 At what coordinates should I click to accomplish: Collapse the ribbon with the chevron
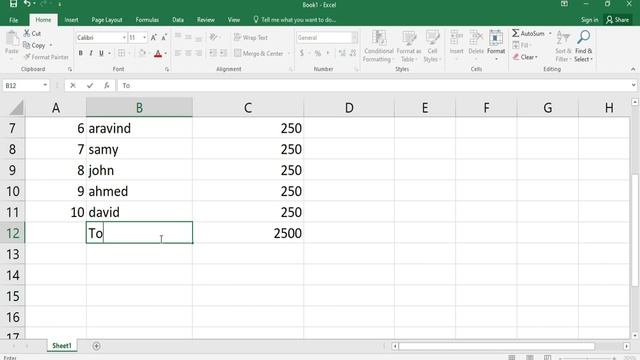[633, 69]
